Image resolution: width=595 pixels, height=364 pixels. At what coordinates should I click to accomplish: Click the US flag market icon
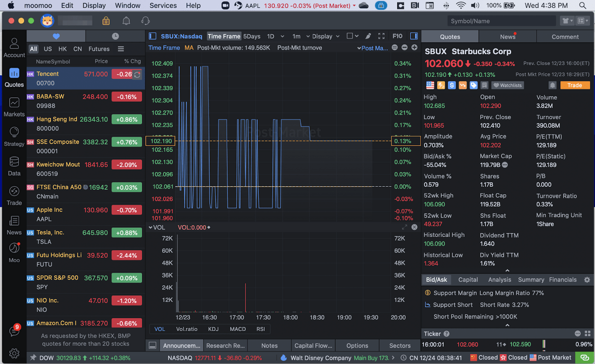click(x=430, y=85)
